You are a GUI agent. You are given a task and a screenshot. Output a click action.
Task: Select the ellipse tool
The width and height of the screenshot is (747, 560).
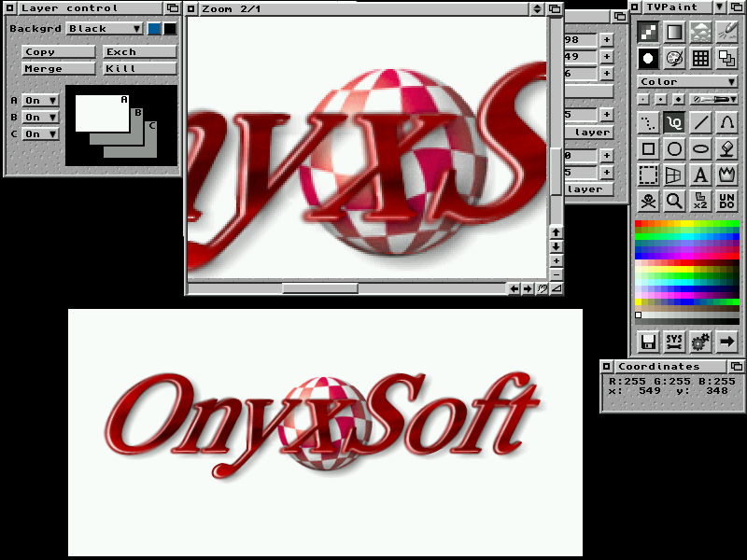pyautogui.click(x=700, y=149)
